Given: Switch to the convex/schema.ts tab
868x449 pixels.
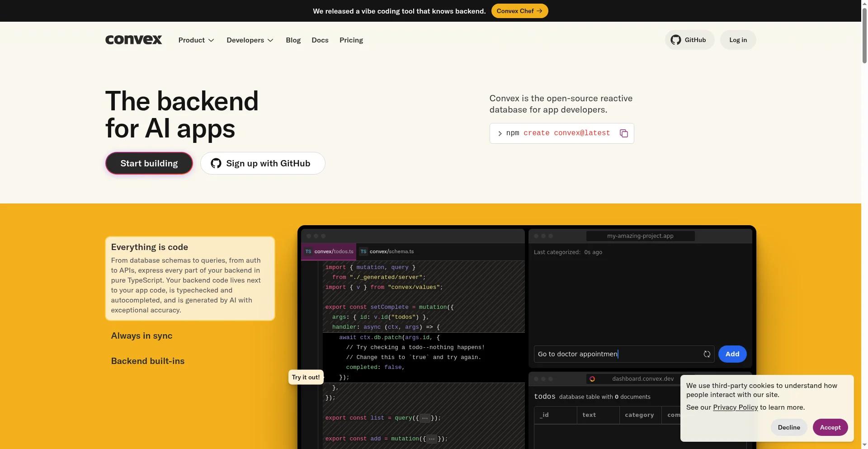Looking at the screenshot, I should [387, 251].
